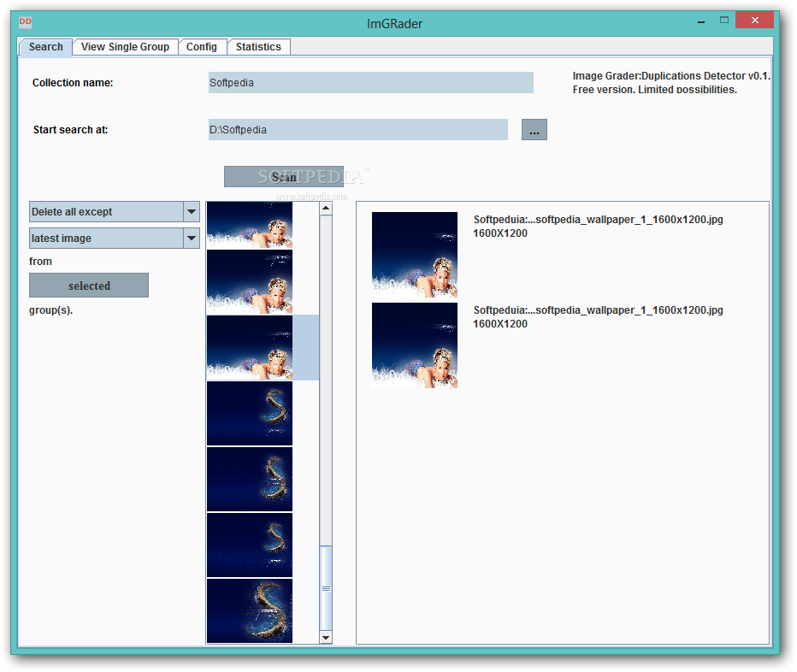The height and width of the screenshot is (672, 797).
Task: Click the second '1600X1200' resolution text
Action: tap(500, 324)
